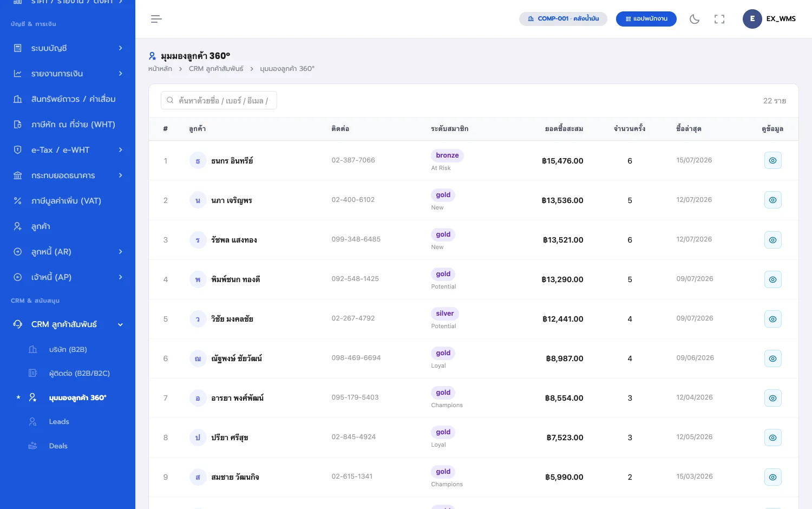This screenshot has height=509, width=812.
Task: Go to หน้าหลัก breadcrumb link
Action: point(160,69)
